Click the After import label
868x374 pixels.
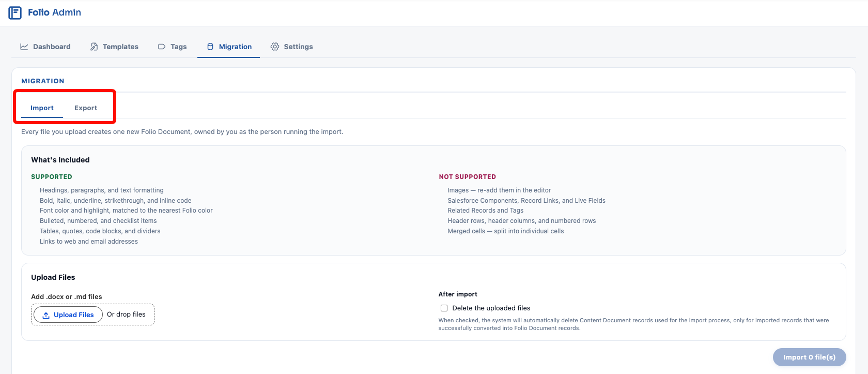pyautogui.click(x=458, y=294)
